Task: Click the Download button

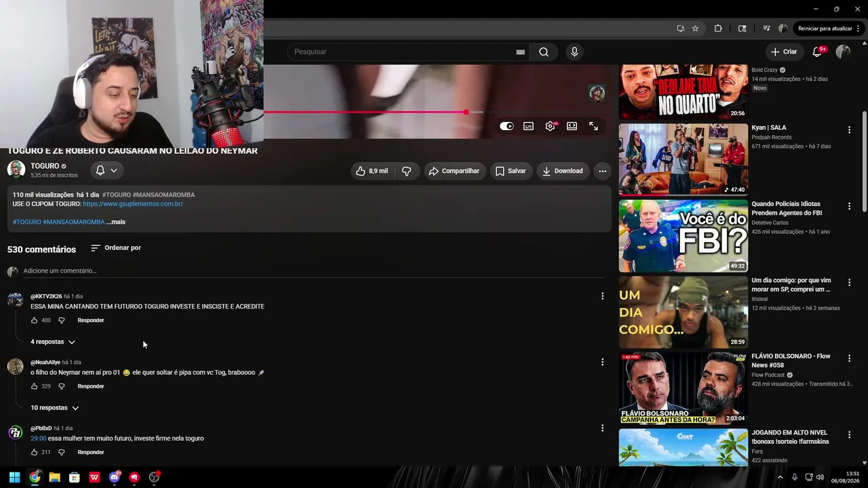Action: pyautogui.click(x=563, y=171)
